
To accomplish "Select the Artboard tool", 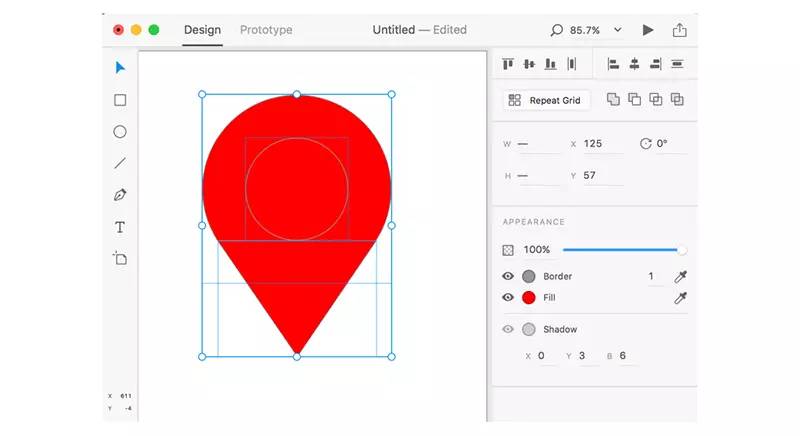I will [x=120, y=258].
